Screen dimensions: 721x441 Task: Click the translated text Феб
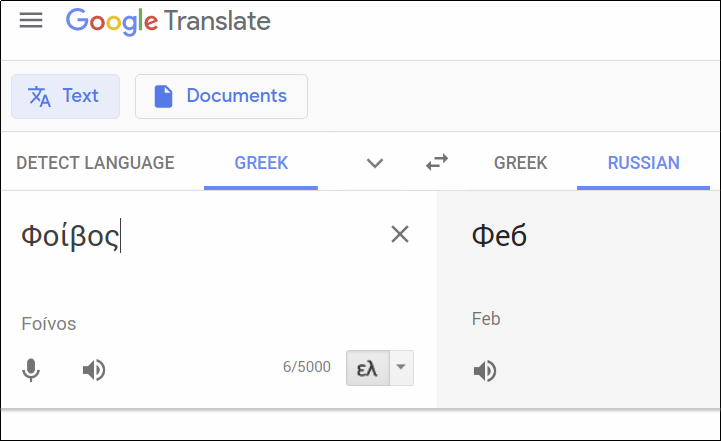(499, 236)
